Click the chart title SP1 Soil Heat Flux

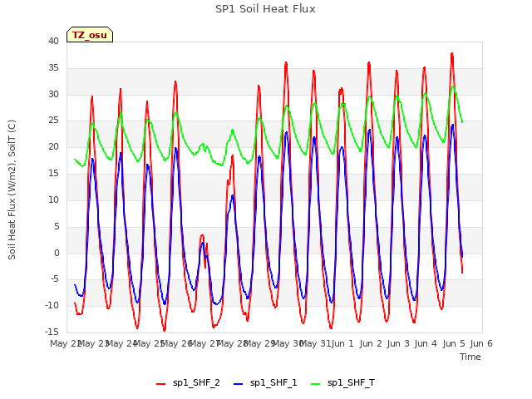265,9
